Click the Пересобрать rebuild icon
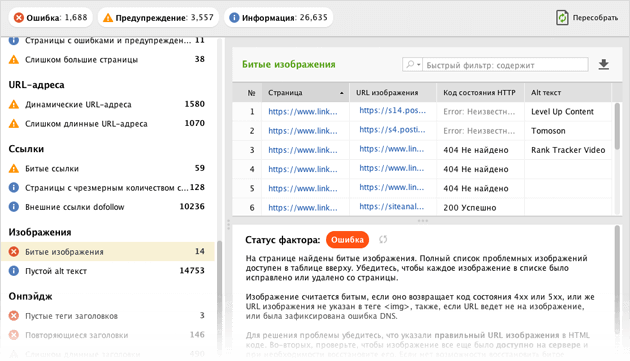The height and width of the screenshot is (361, 630). pos(562,18)
